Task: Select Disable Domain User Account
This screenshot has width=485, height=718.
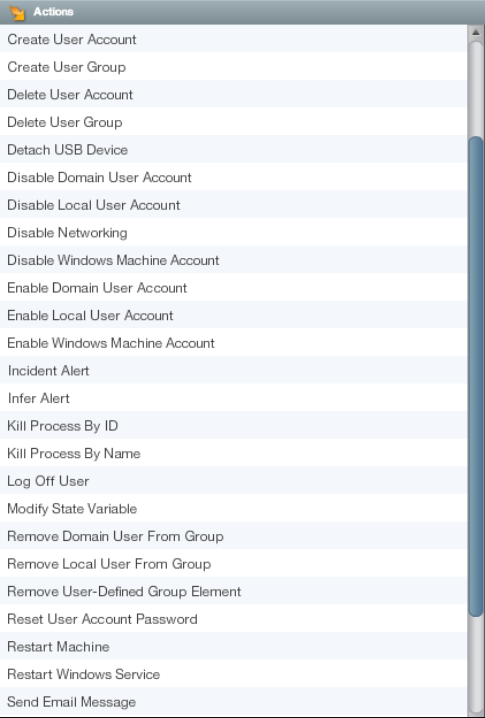Action: click(233, 177)
